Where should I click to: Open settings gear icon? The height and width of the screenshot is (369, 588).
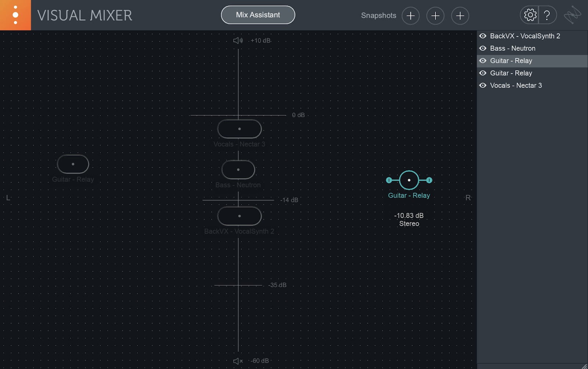tap(530, 15)
